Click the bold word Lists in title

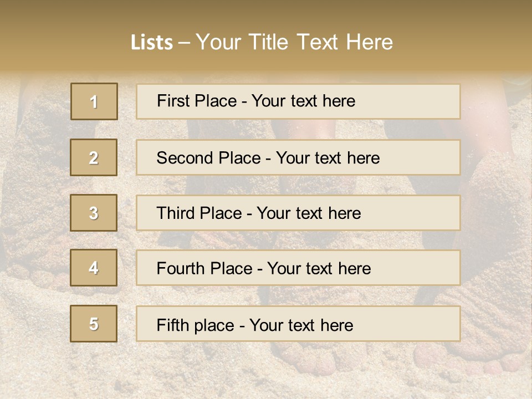[151, 43]
